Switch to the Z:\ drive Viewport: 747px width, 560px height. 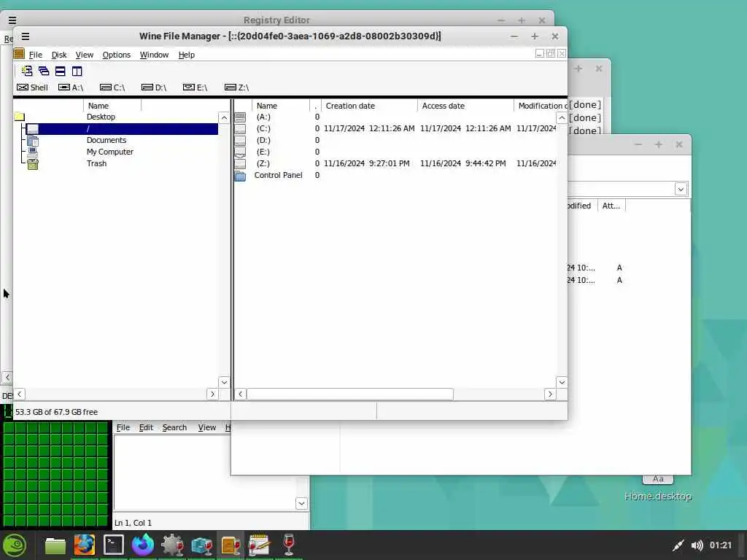(237, 87)
